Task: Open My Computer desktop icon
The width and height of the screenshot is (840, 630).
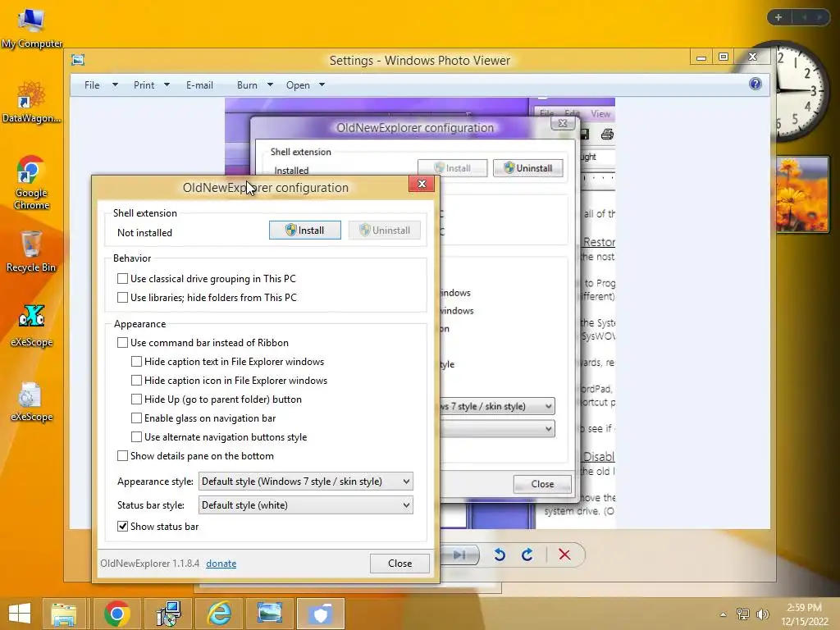Action: [31, 29]
